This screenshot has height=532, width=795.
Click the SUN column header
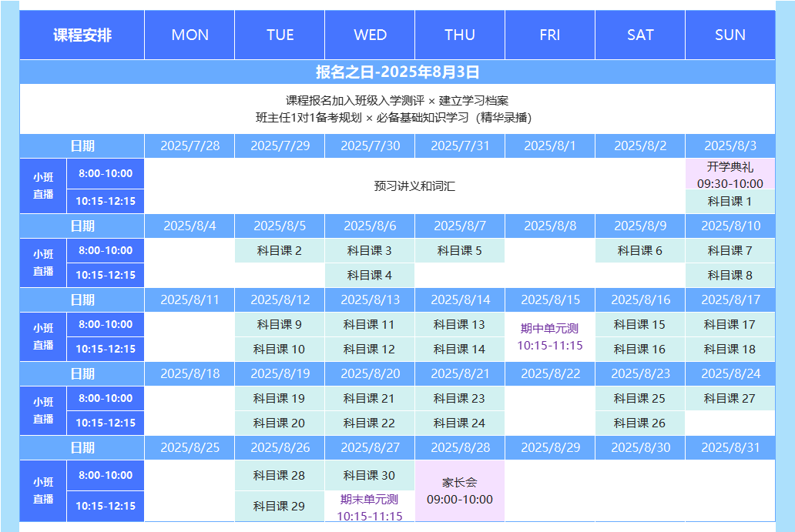(730, 35)
